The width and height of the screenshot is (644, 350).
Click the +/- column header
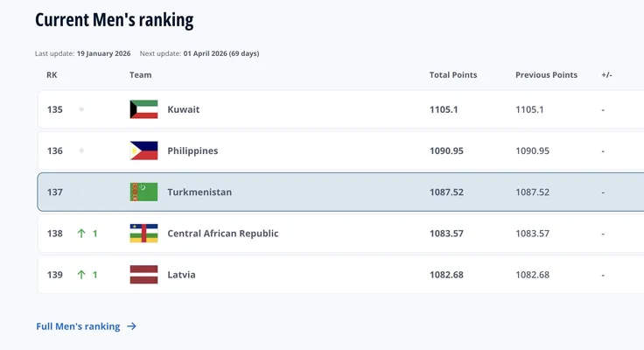[x=606, y=75]
